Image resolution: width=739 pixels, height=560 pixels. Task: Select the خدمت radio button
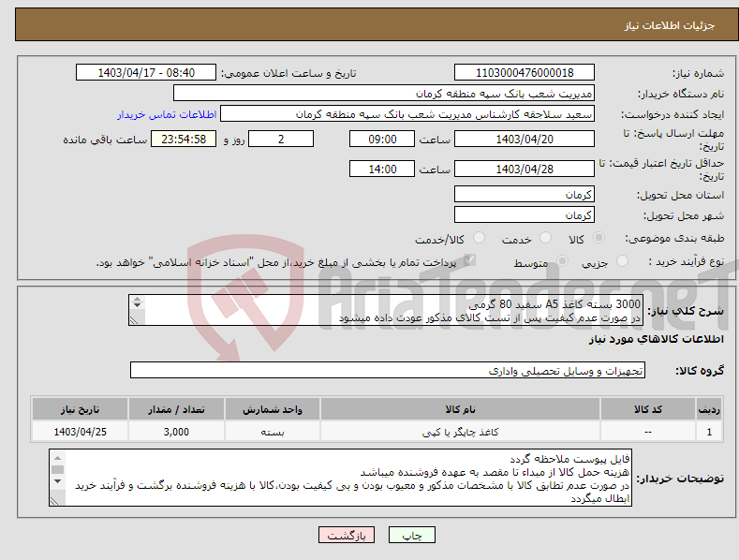point(545,238)
